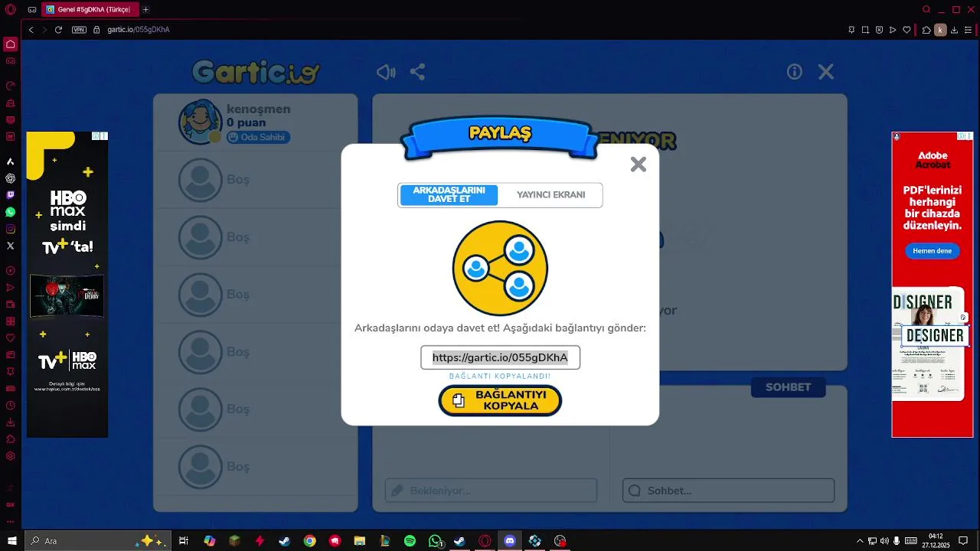Click the Oda Sahibi badge
Image resolution: width=980 pixels, height=551 pixels.
point(258,138)
